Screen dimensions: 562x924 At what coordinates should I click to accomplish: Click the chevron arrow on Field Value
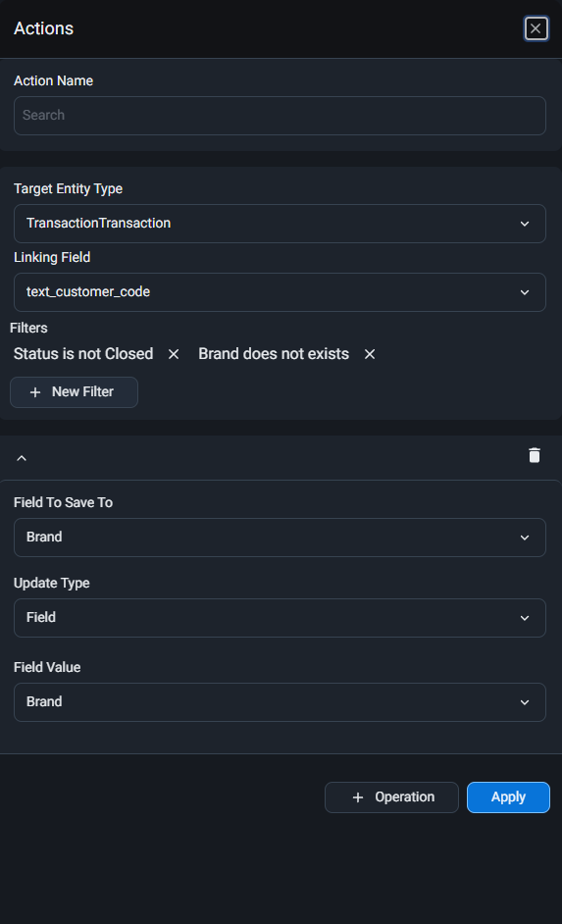click(525, 702)
